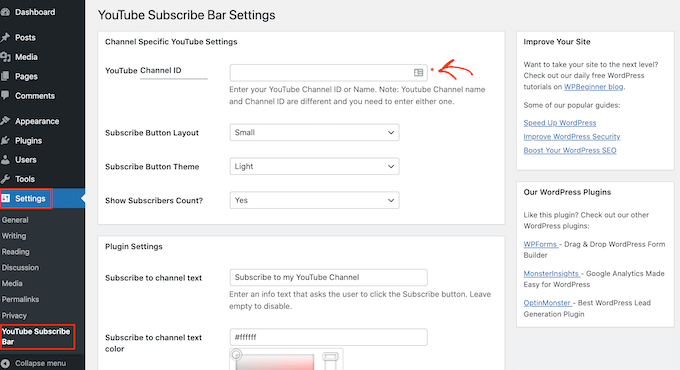Image resolution: width=680 pixels, height=370 pixels.
Task: Expand Subscribe Button Layout dropdown
Action: tap(314, 132)
